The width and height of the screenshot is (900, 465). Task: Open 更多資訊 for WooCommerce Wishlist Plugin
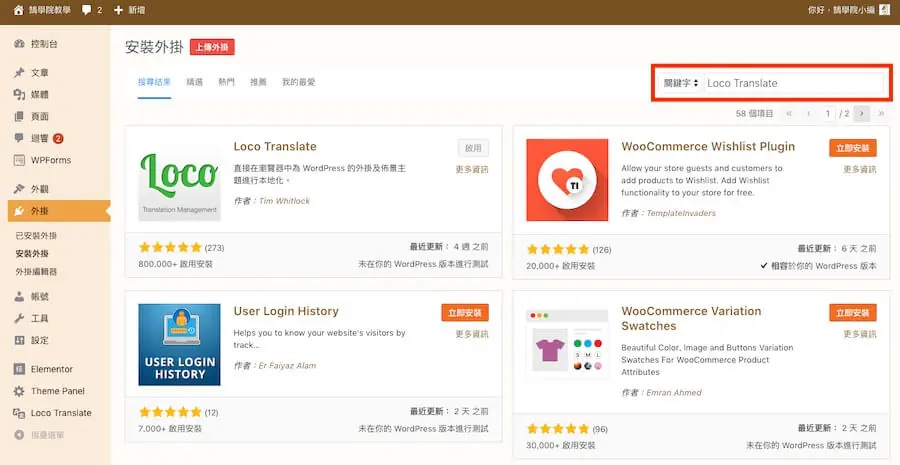[860, 169]
